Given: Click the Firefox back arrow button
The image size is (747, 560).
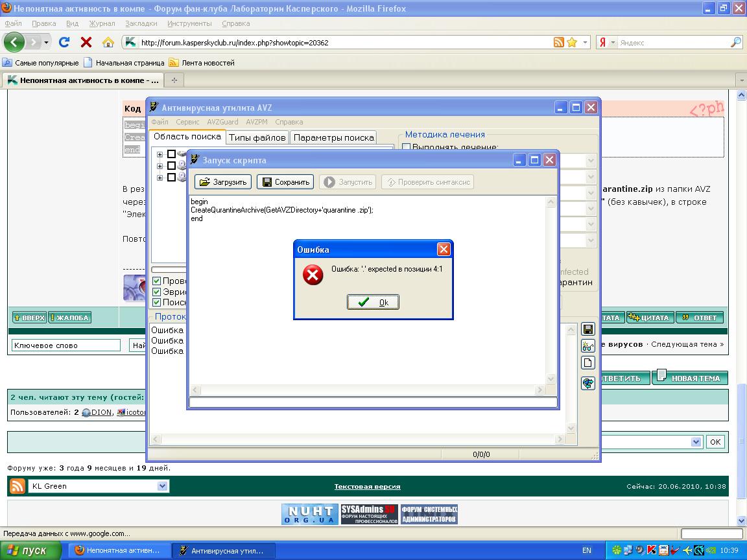Looking at the screenshot, I should (14, 42).
